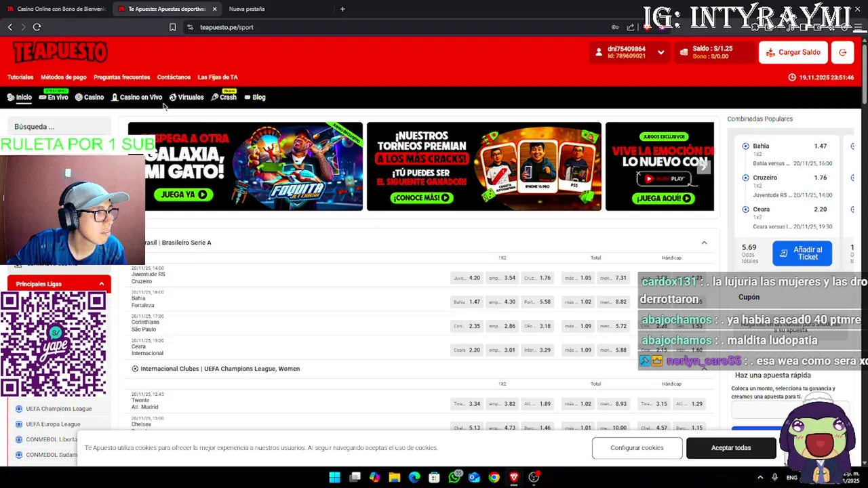
Task: Open a new browser tab with plus
Action: [342, 9]
